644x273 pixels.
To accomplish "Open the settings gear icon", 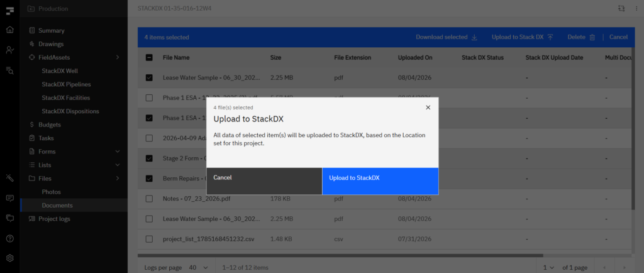I will pos(10,259).
